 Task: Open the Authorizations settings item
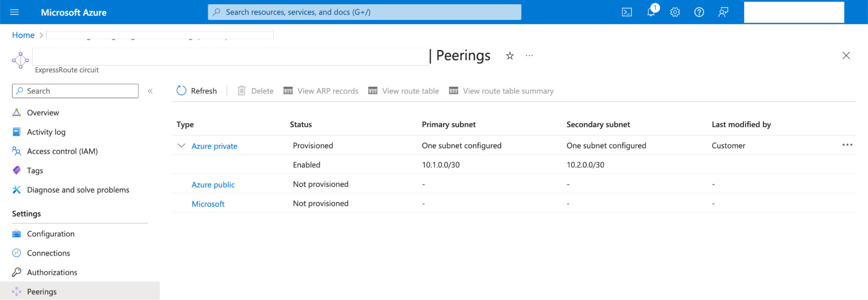[52, 272]
